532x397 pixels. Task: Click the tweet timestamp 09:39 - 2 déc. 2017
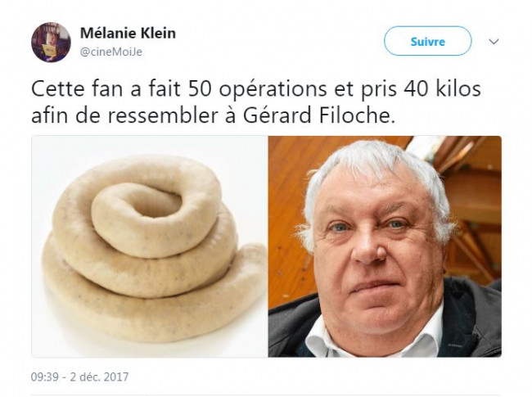pos(79,377)
